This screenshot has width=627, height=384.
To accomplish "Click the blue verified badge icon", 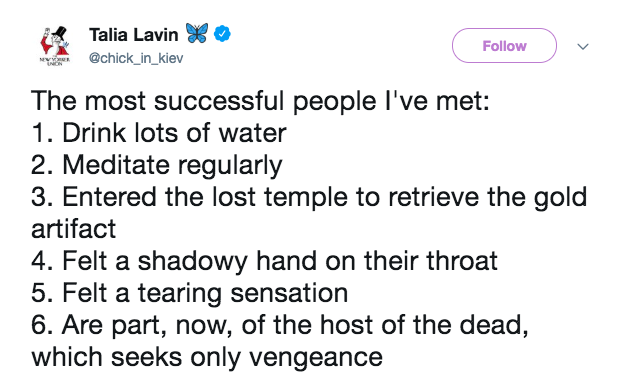I will (222, 34).
